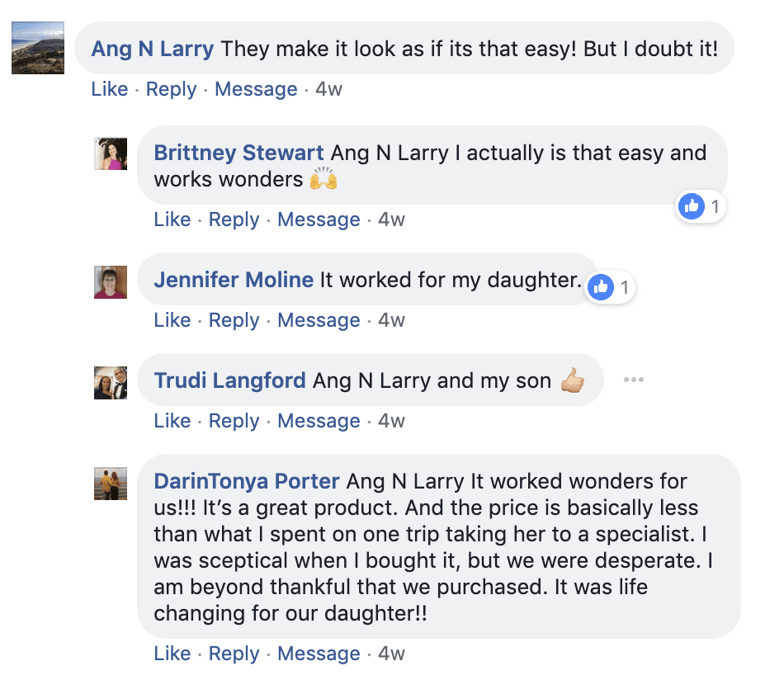Open Jennifer Moline's profile picture
784x680 pixels.
click(111, 282)
